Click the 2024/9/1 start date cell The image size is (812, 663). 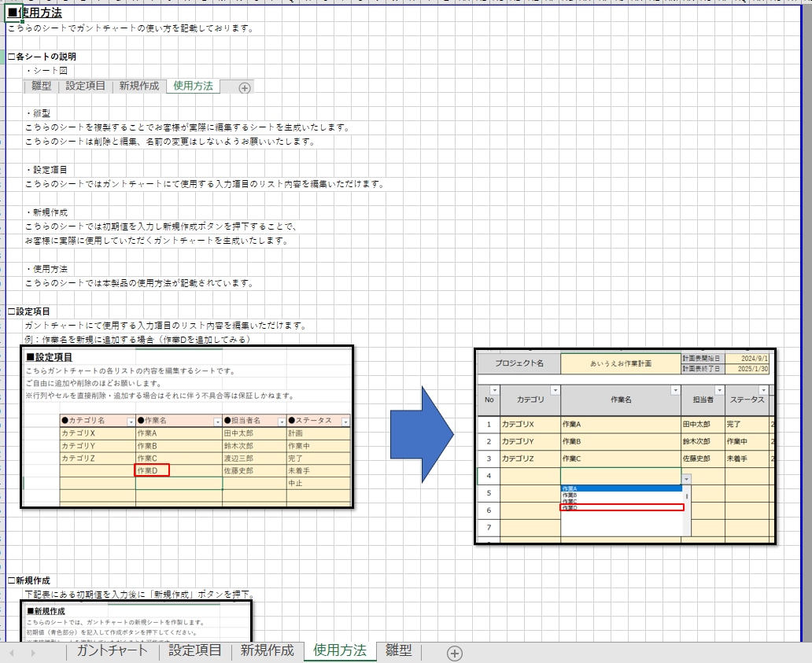[747, 358]
